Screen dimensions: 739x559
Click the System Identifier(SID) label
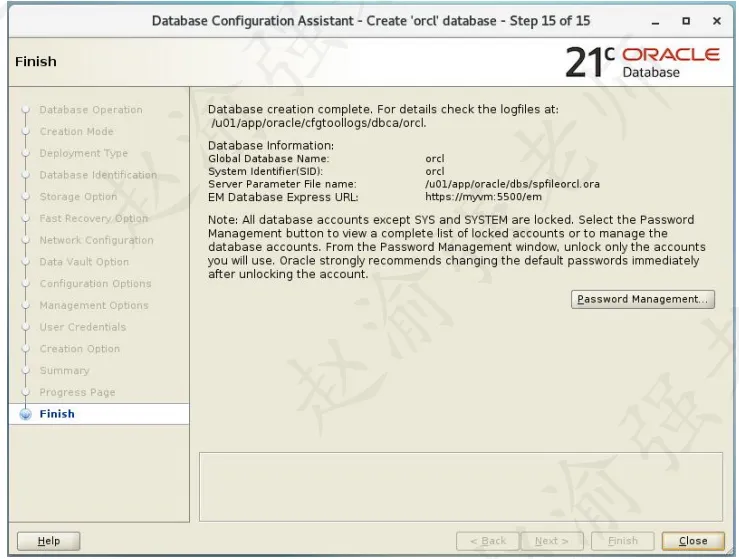tap(265, 172)
